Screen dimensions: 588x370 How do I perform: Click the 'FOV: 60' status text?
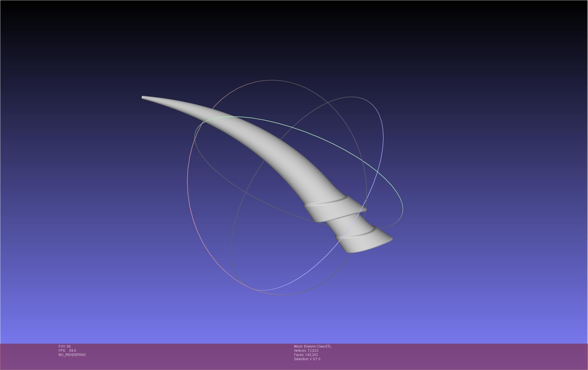tap(65, 346)
